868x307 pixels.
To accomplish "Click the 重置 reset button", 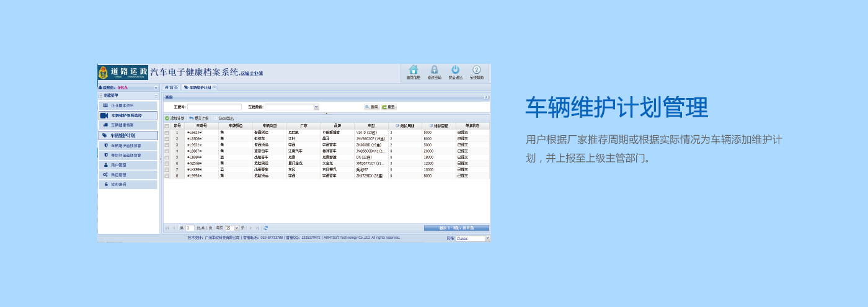I will [389, 107].
